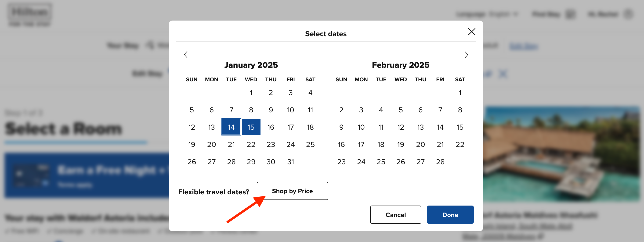The width and height of the screenshot is (644, 242).
Task: Pick January 16 as checkout date
Action: tap(271, 127)
